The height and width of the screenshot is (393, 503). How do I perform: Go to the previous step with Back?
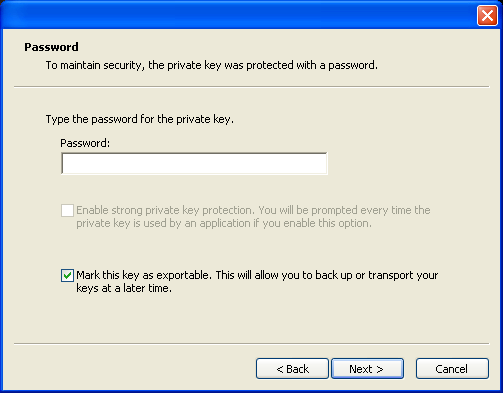pos(292,369)
